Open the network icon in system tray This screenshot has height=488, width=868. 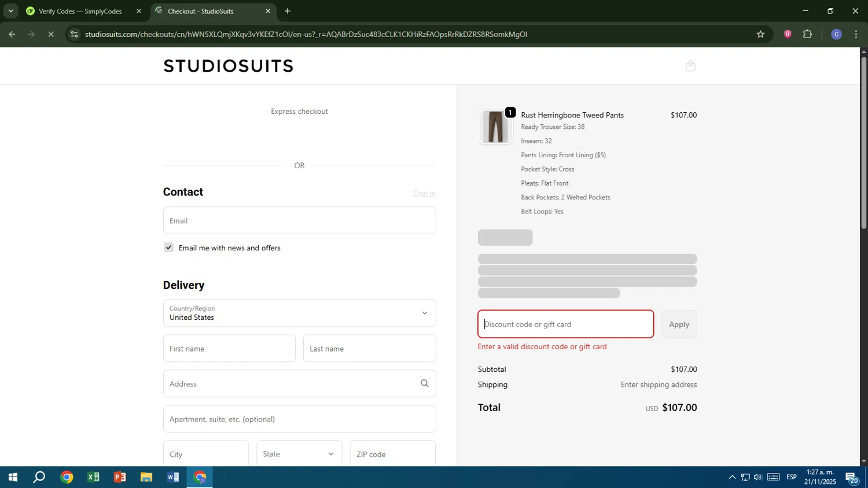pyautogui.click(x=745, y=478)
